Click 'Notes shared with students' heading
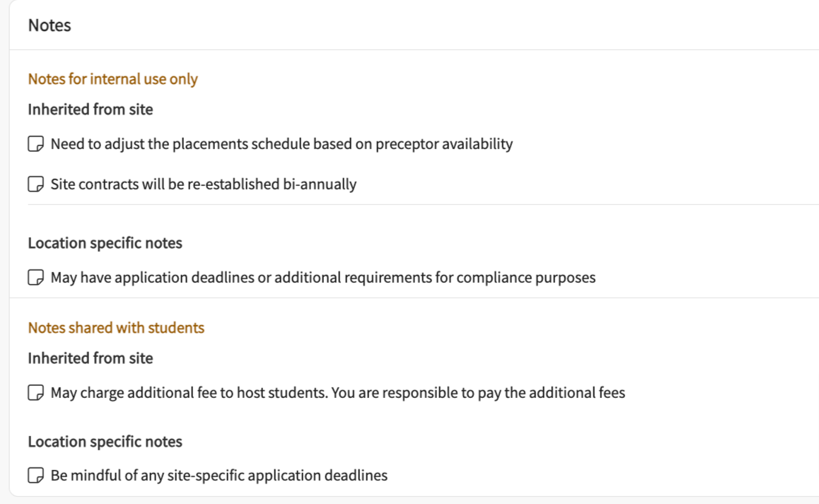This screenshot has width=819, height=504. (x=116, y=328)
